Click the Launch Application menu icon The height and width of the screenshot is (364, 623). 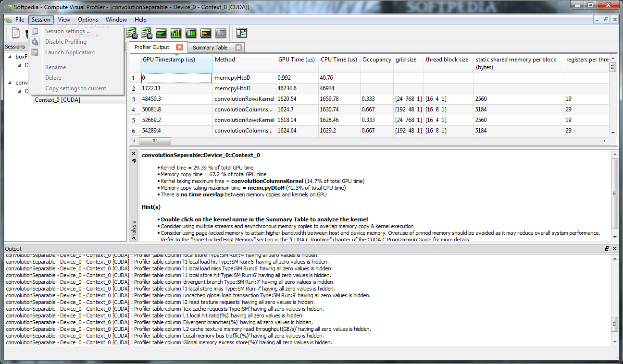coord(35,52)
